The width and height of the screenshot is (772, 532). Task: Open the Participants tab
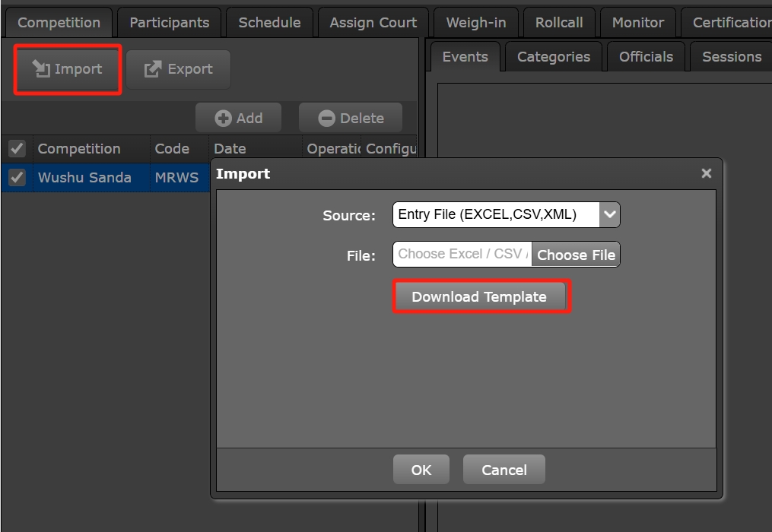point(169,22)
